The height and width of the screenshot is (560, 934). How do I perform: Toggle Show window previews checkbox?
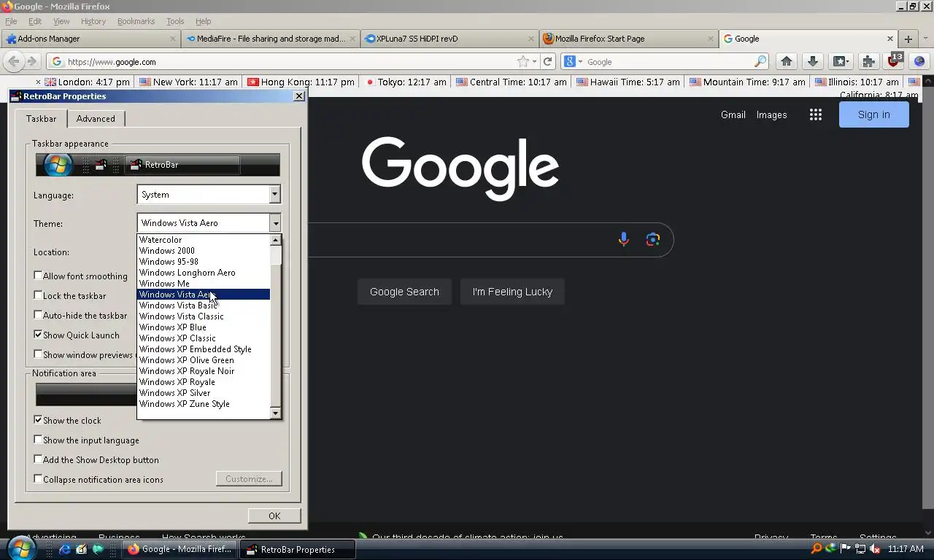tap(38, 354)
